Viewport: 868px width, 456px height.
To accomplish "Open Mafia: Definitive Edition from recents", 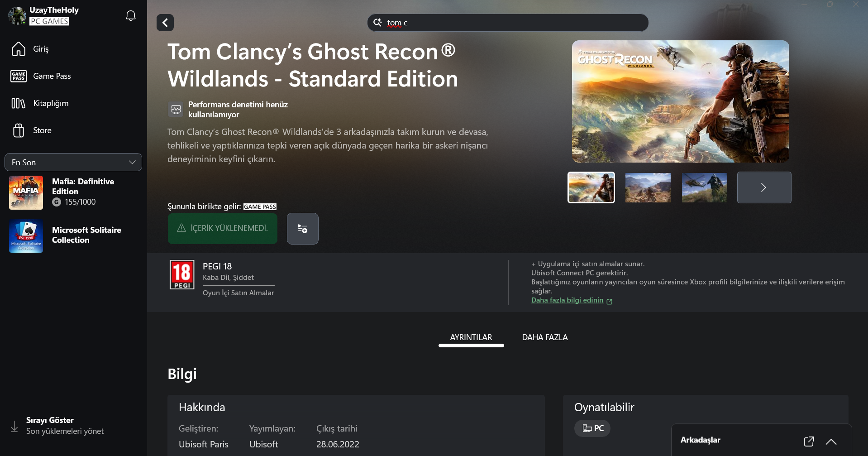I will click(73, 192).
